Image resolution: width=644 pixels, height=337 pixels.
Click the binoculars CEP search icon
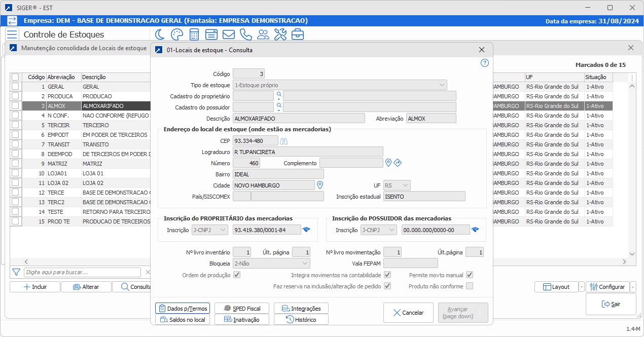coord(284,141)
